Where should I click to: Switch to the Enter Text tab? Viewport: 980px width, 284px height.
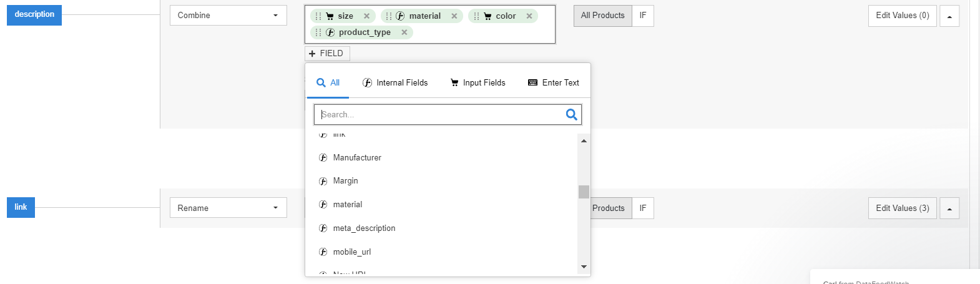[x=554, y=83]
